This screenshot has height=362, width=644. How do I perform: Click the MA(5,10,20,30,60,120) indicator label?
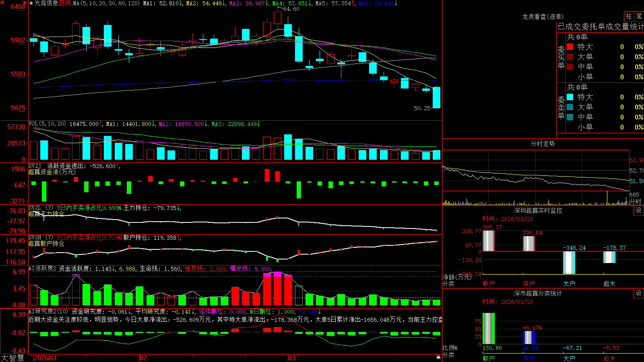(x=106, y=3)
